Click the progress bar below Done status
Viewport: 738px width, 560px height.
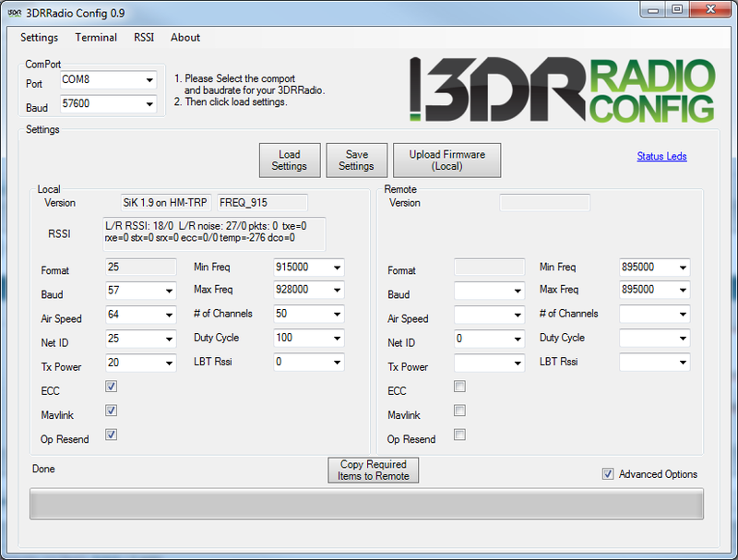click(x=366, y=504)
